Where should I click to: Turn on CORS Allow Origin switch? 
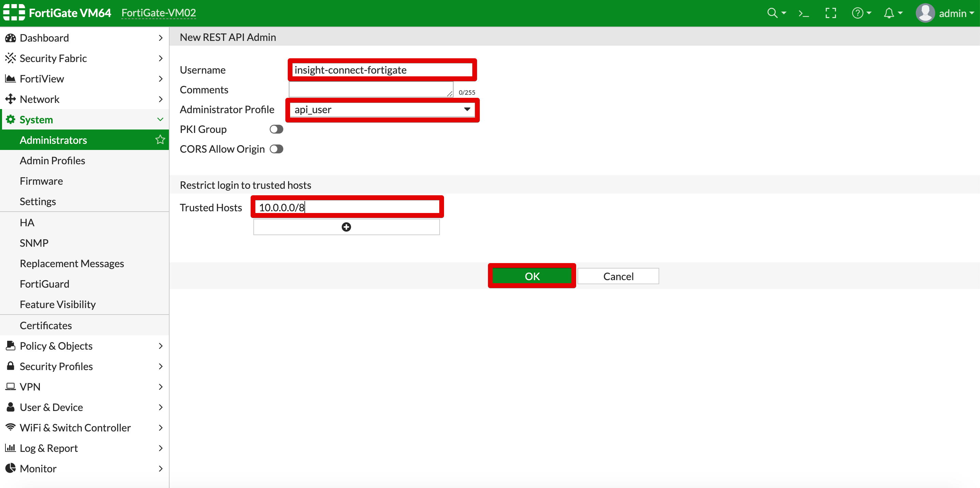(x=276, y=149)
